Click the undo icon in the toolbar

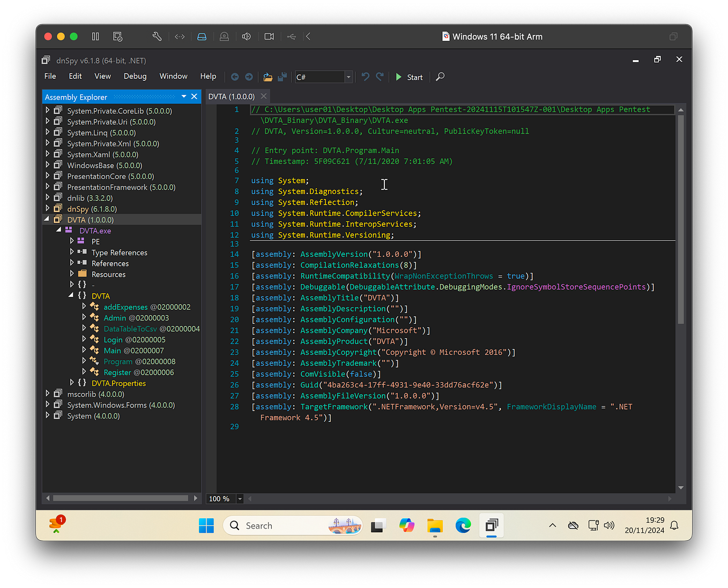point(365,77)
